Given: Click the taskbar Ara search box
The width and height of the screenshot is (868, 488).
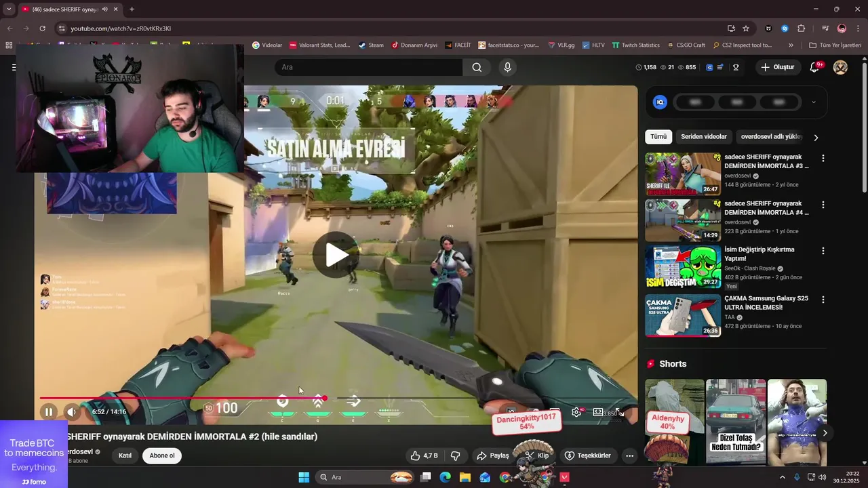Looking at the screenshot, I should point(366,477).
